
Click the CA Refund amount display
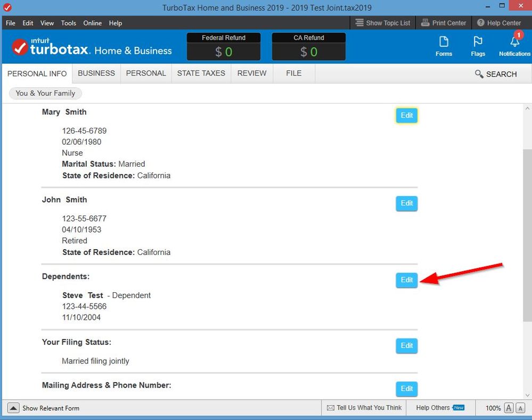click(x=309, y=52)
